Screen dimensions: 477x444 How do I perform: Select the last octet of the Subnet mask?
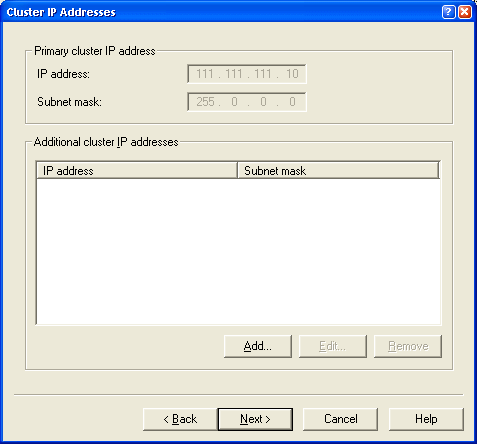[x=292, y=102]
